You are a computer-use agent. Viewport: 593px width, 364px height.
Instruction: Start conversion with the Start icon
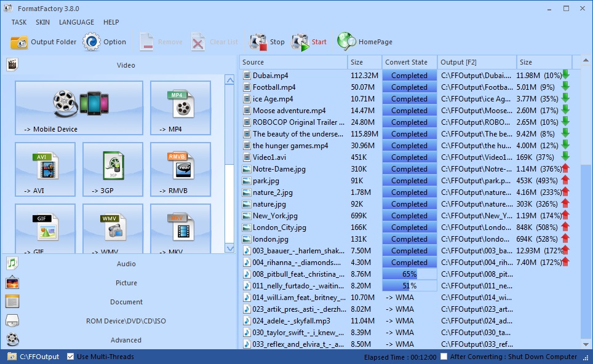pos(300,42)
